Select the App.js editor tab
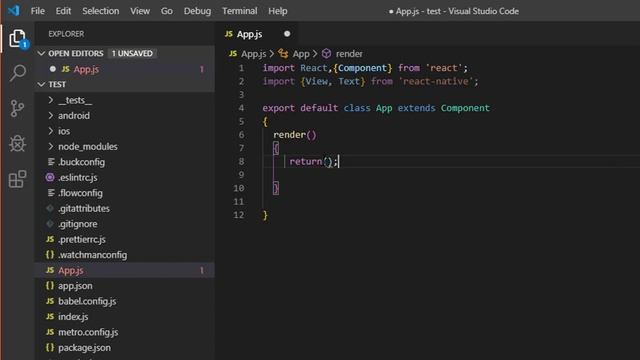Image resolution: width=640 pixels, height=360 pixels. [256, 34]
